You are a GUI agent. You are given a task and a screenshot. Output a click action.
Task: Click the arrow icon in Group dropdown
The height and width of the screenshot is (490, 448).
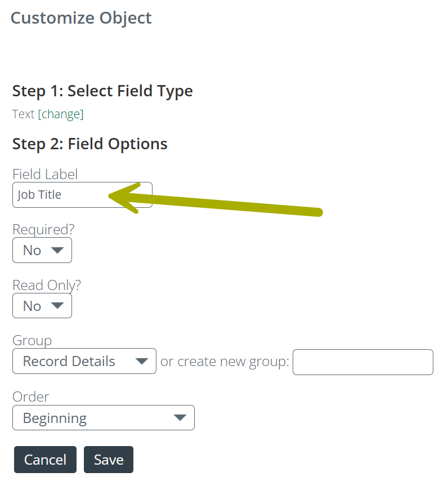click(x=142, y=361)
